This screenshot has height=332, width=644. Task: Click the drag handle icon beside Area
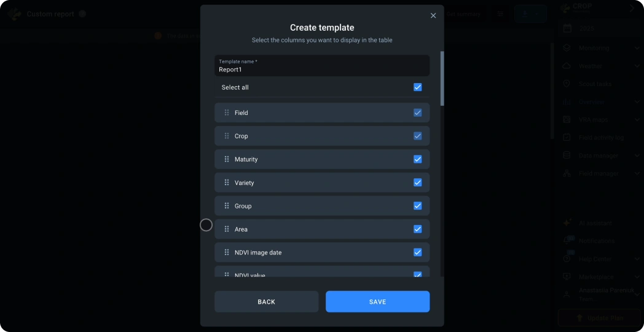227,229
